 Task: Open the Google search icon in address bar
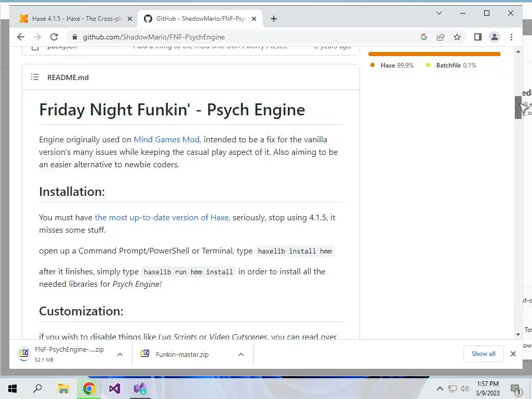tap(424, 37)
